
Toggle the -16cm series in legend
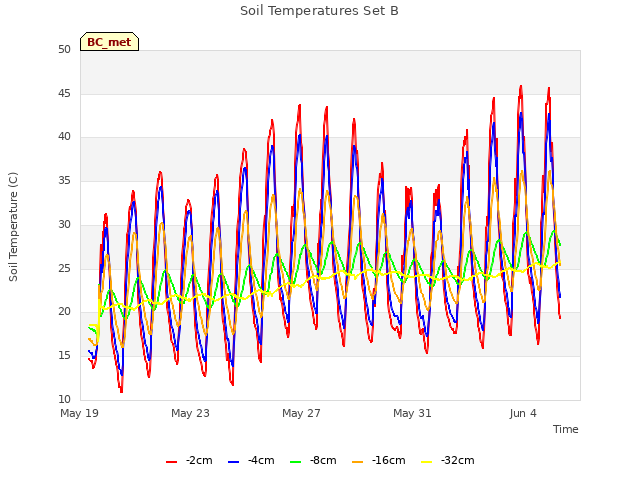379,461
